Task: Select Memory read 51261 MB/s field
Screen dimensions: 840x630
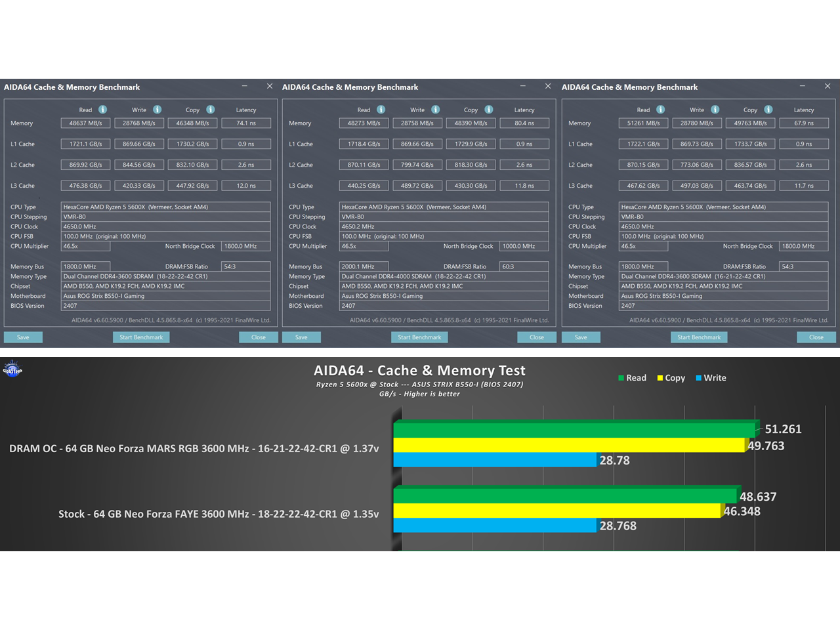Action: coord(644,123)
